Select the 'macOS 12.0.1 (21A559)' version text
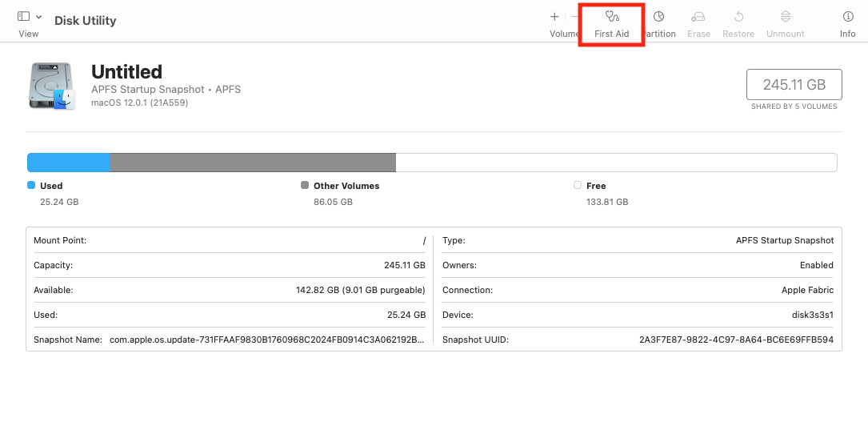This screenshot has width=868, height=422. [139, 102]
